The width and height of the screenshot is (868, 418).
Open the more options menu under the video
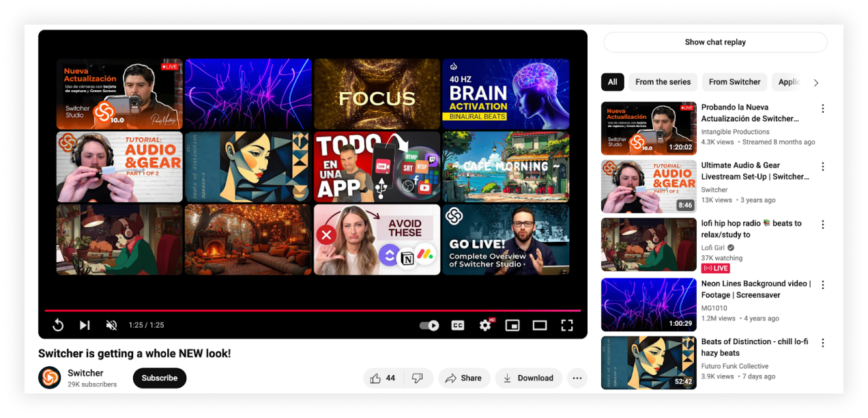point(577,378)
